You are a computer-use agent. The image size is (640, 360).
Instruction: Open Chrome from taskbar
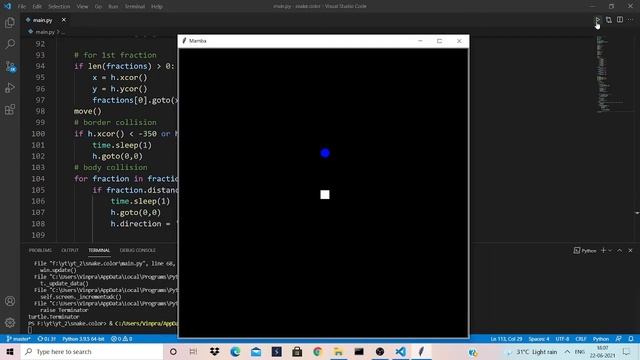[318, 351]
